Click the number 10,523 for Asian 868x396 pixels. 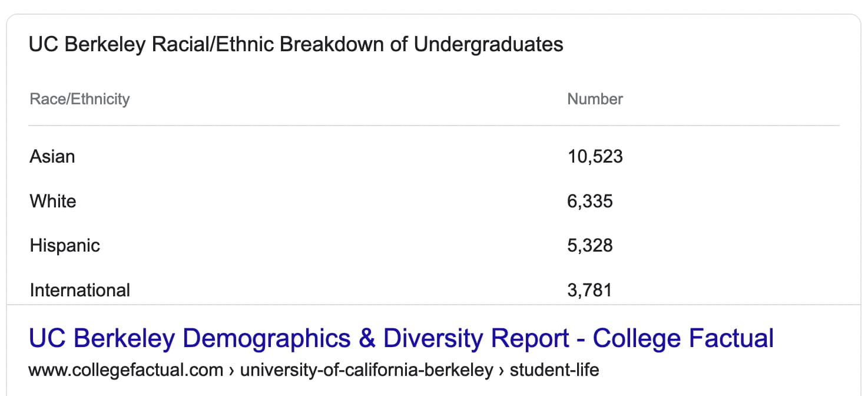tap(595, 156)
